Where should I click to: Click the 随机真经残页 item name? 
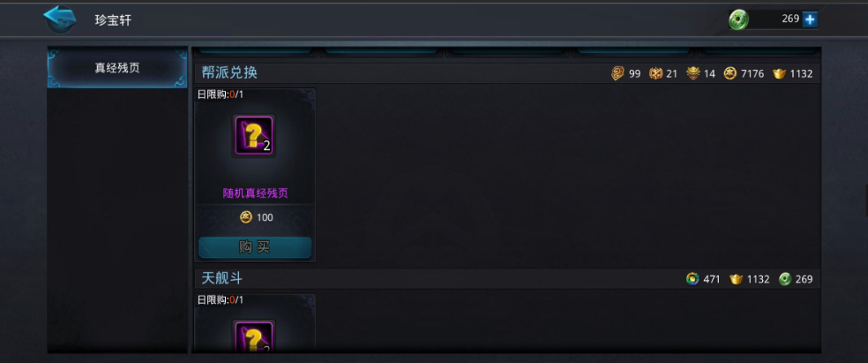coord(255,193)
